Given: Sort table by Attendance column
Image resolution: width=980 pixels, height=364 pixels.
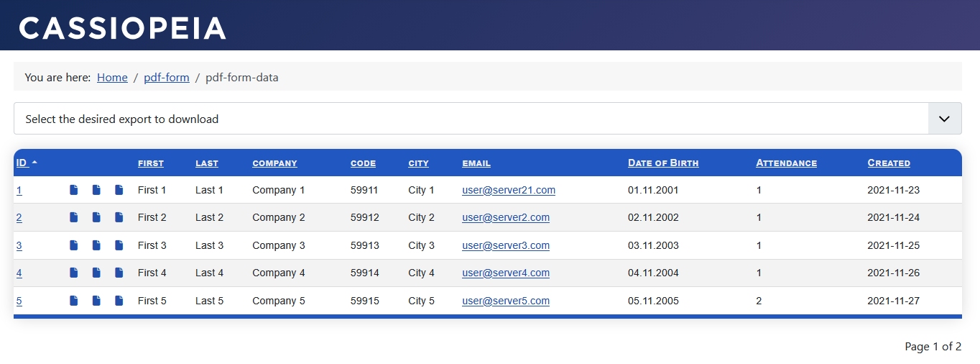Looking at the screenshot, I should (786, 163).
